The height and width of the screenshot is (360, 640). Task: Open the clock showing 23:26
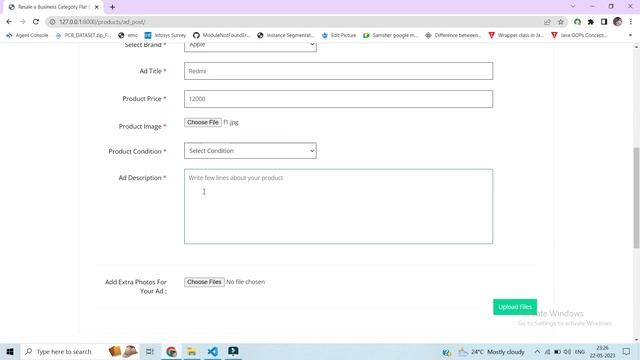602,351
